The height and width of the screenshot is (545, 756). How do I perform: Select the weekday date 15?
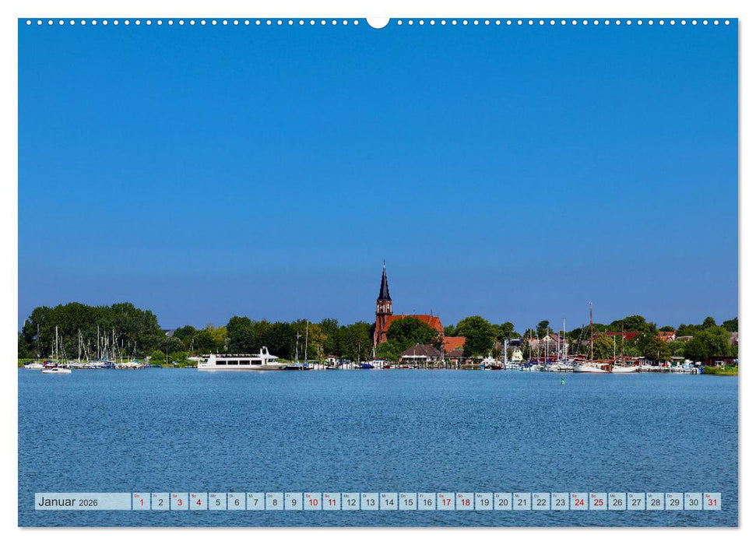410,503
